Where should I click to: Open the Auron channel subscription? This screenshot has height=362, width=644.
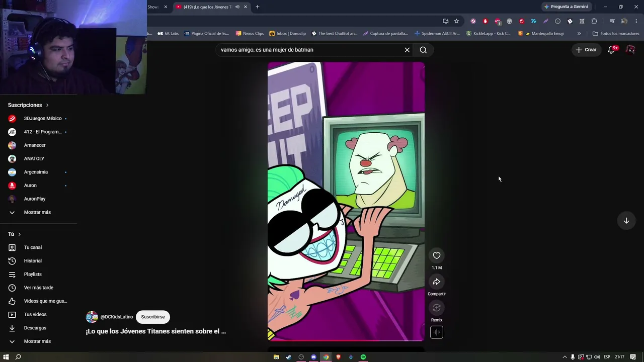coord(38,186)
